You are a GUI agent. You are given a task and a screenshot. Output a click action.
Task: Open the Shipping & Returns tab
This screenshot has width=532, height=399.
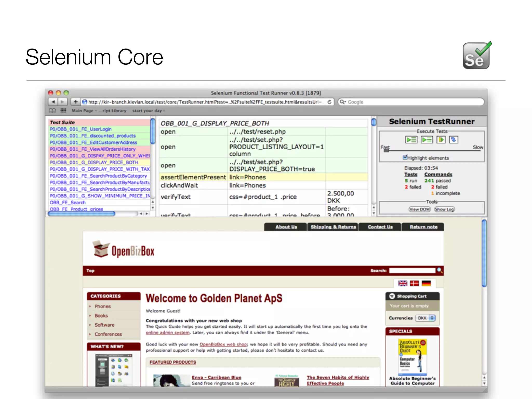click(x=333, y=227)
